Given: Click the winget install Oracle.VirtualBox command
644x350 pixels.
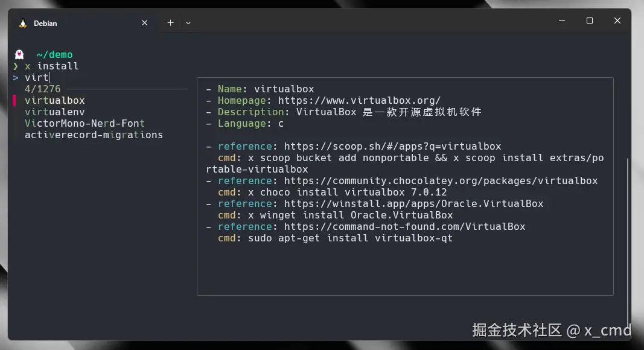Looking at the screenshot, I should click(x=350, y=215).
